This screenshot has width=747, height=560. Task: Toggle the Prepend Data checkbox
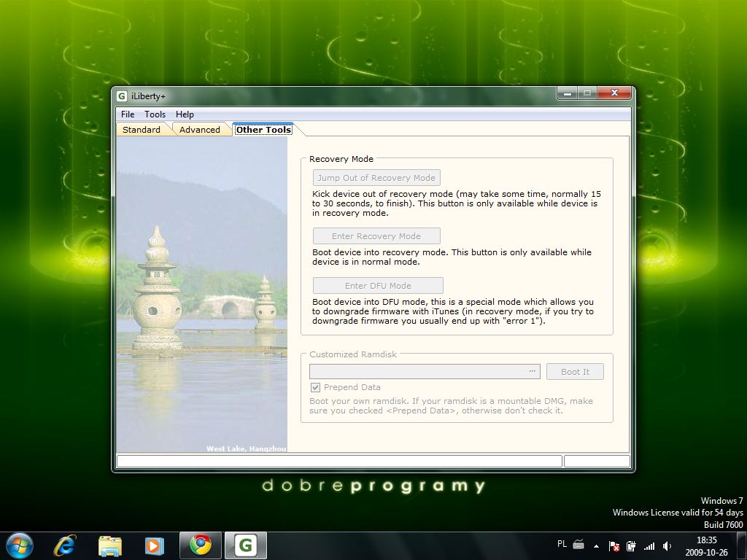point(315,387)
